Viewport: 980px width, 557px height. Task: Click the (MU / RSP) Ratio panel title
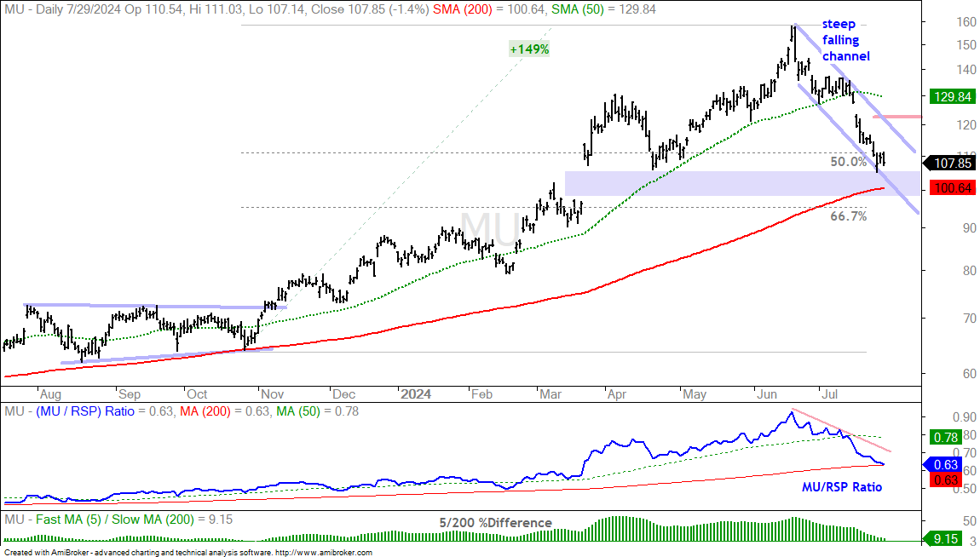pos(85,411)
